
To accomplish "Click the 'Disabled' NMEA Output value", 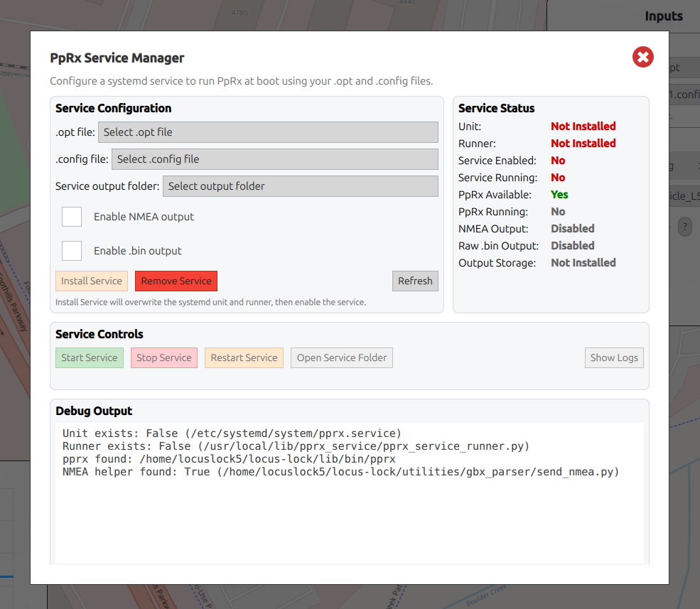I will (572, 229).
